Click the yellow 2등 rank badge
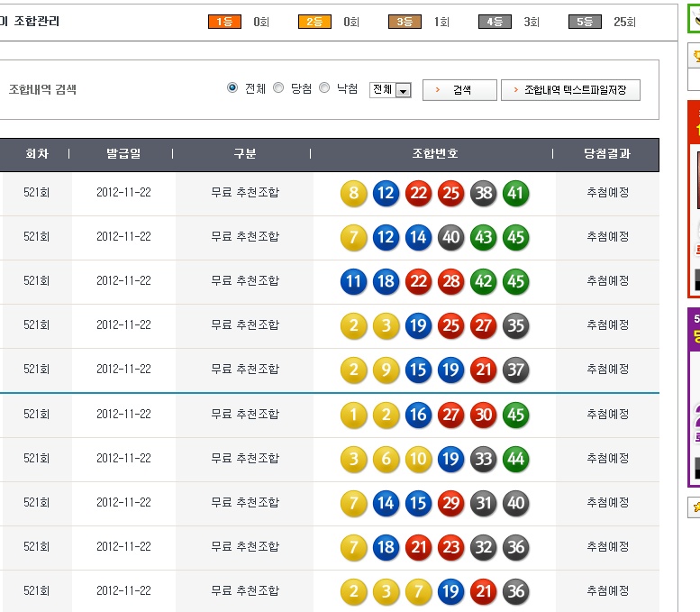The image size is (700, 612). pyautogui.click(x=314, y=22)
